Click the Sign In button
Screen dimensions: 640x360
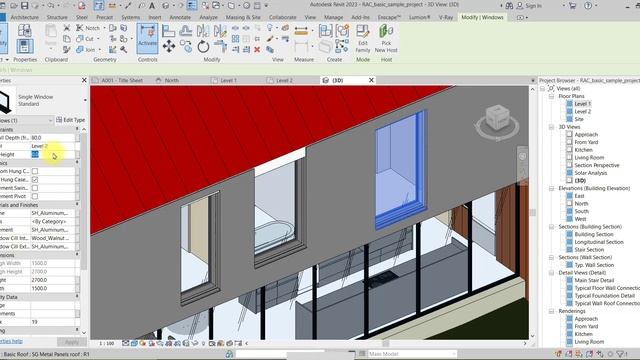point(529,6)
